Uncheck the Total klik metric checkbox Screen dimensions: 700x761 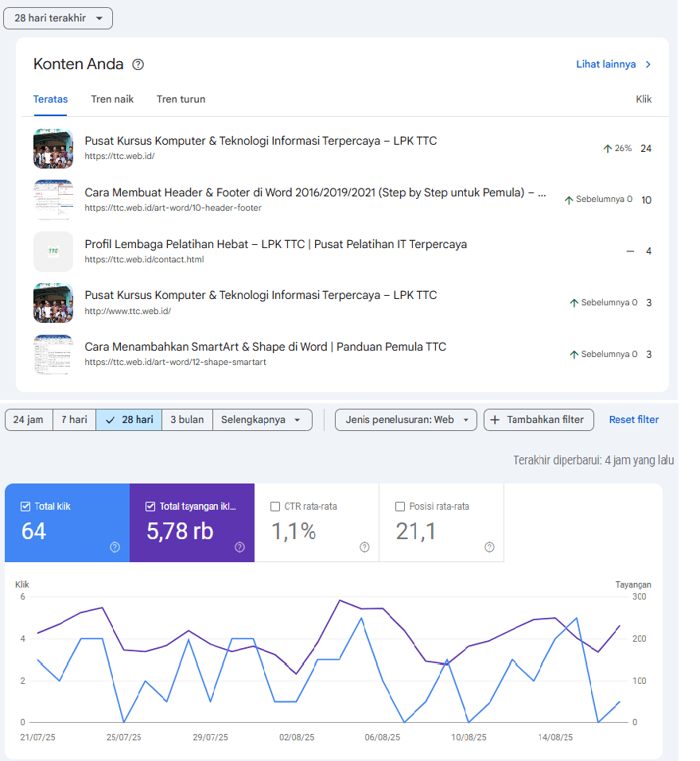(25, 505)
